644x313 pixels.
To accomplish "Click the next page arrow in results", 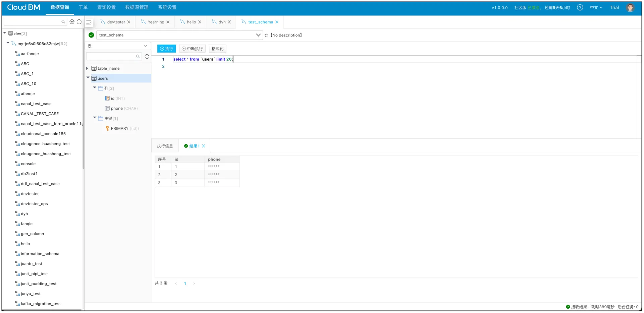I will tap(194, 284).
